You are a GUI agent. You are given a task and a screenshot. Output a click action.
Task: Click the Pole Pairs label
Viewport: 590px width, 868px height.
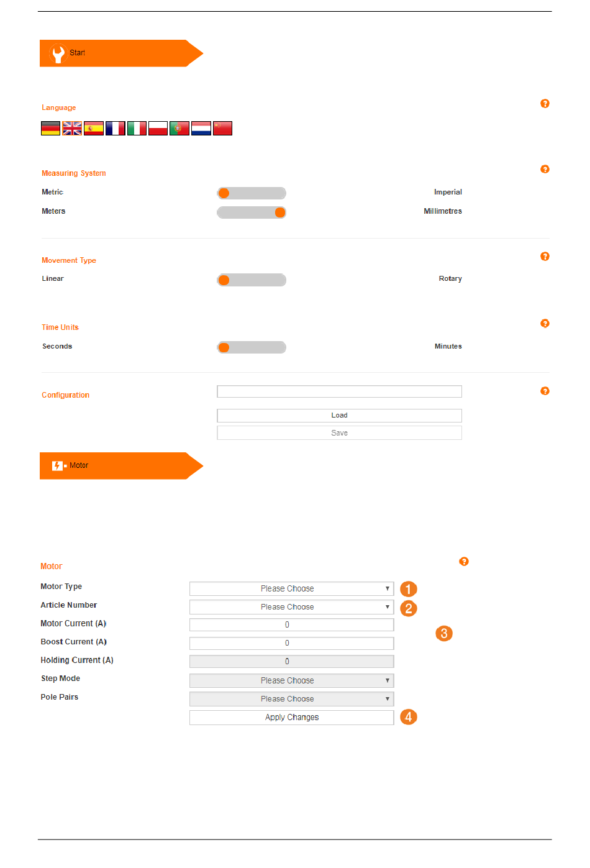pyautogui.click(x=60, y=697)
